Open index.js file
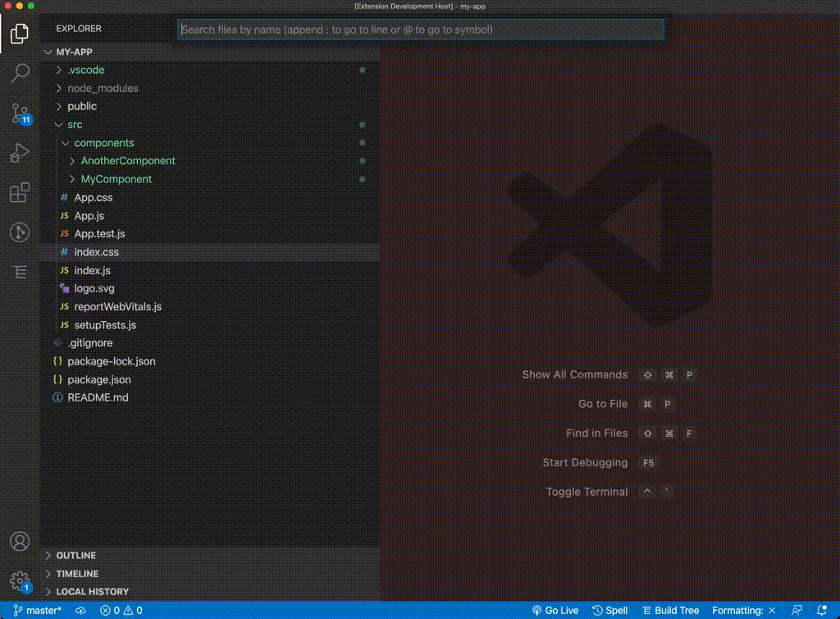The height and width of the screenshot is (619, 840). tap(210, 270)
